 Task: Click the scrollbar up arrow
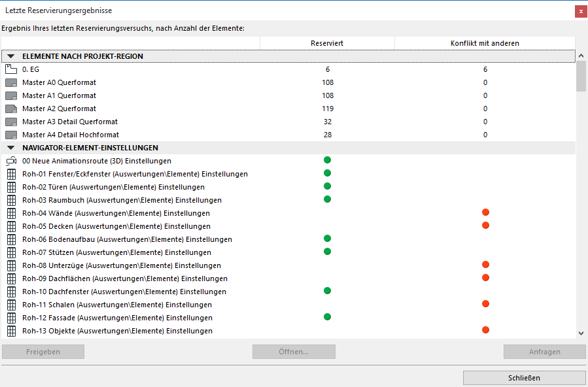pos(581,56)
